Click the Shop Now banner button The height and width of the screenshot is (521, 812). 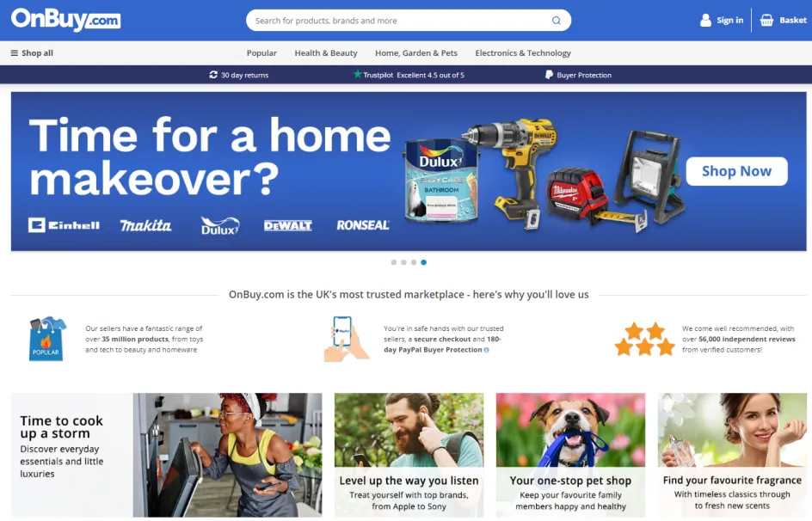pyautogui.click(x=736, y=171)
